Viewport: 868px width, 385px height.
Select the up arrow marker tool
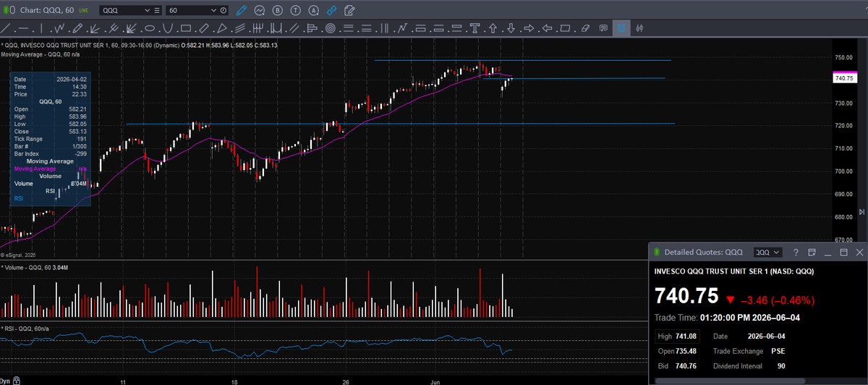493,28
